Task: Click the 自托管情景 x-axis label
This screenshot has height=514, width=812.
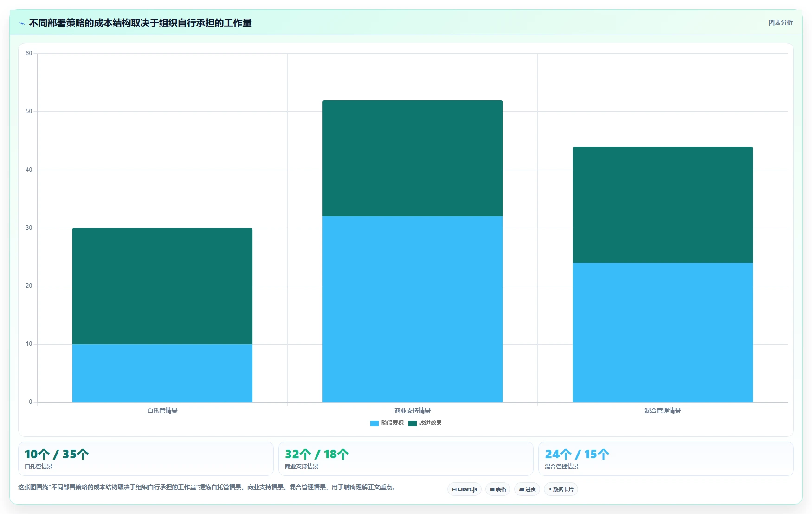Action: coord(162,410)
